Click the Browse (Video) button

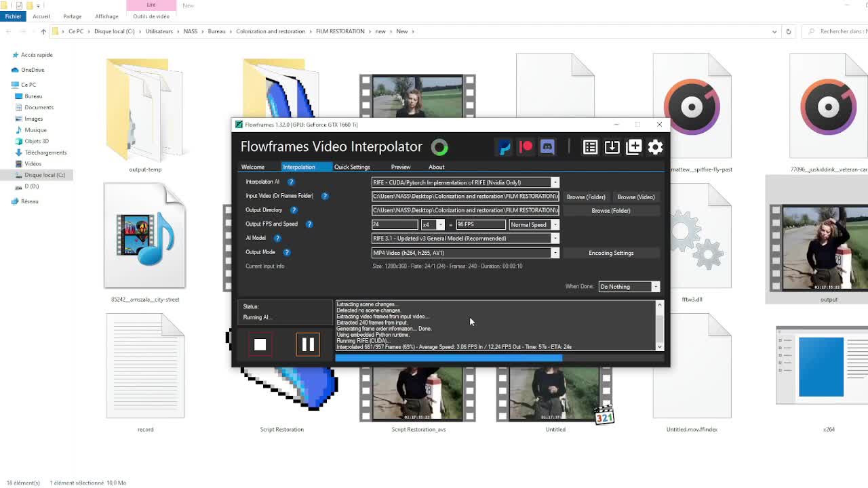click(x=636, y=197)
